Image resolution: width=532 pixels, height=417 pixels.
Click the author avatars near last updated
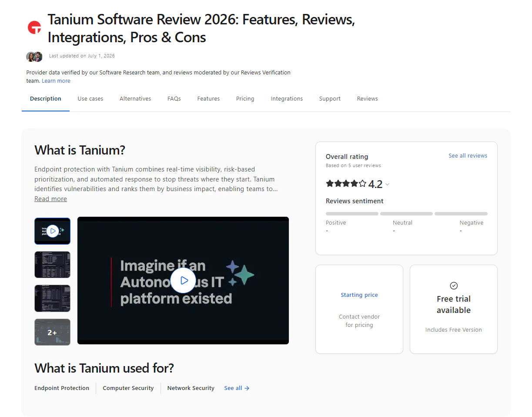point(34,57)
